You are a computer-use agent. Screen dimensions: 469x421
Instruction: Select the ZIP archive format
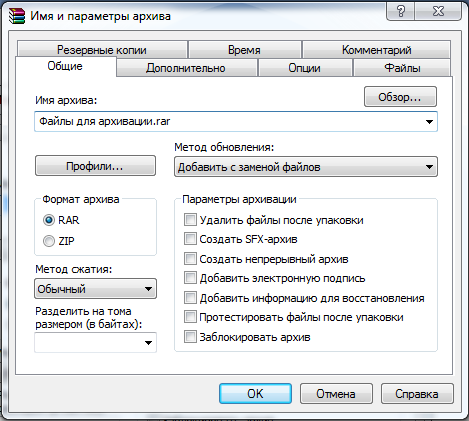[x=49, y=241]
